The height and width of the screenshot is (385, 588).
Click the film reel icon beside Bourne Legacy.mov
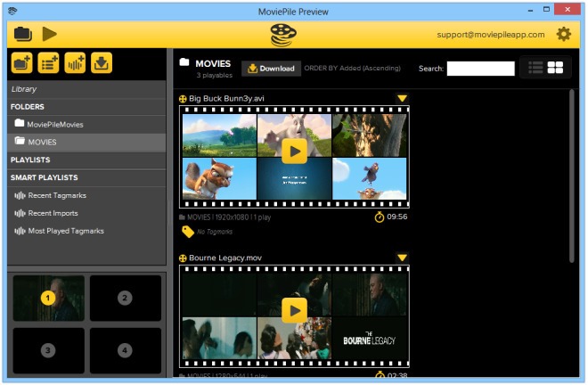coord(183,258)
